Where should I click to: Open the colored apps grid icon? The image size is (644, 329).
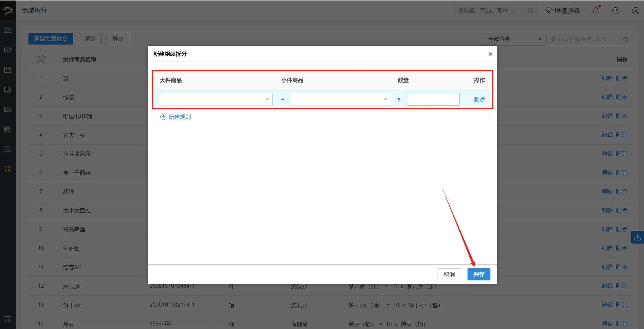point(8,169)
